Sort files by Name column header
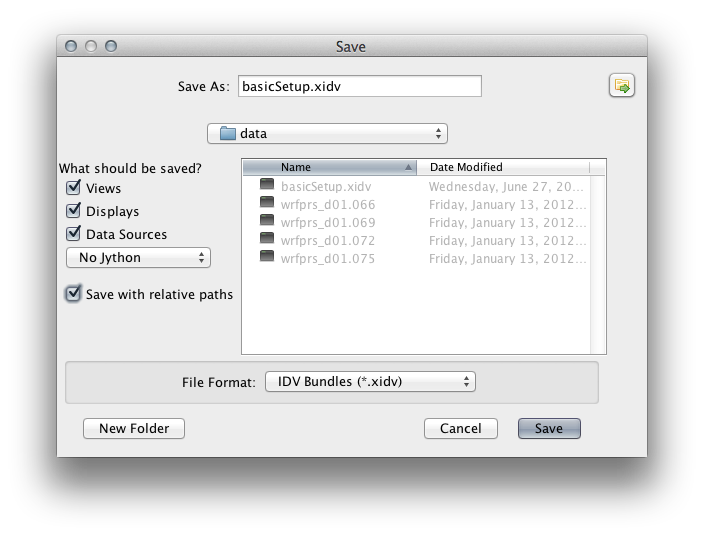The width and height of the screenshot is (704, 536). tap(330, 167)
